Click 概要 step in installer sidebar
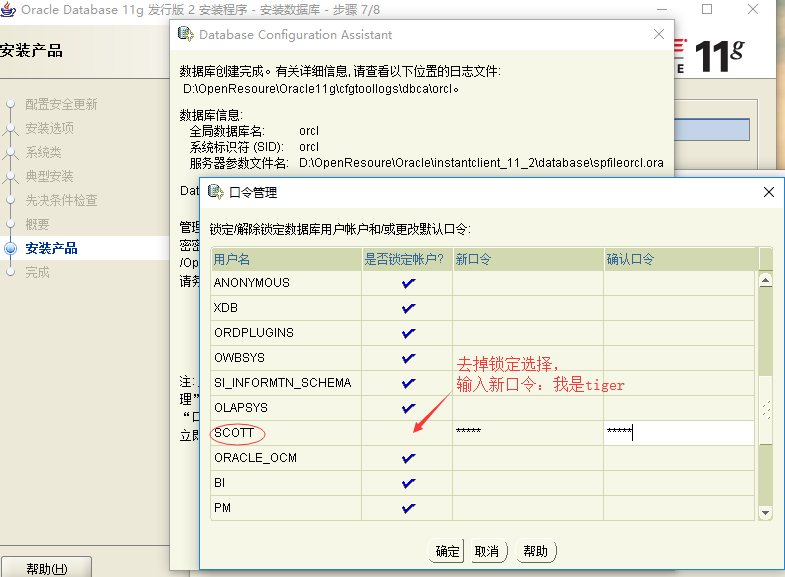785x577 pixels. pyautogui.click(x=38, y=224)
